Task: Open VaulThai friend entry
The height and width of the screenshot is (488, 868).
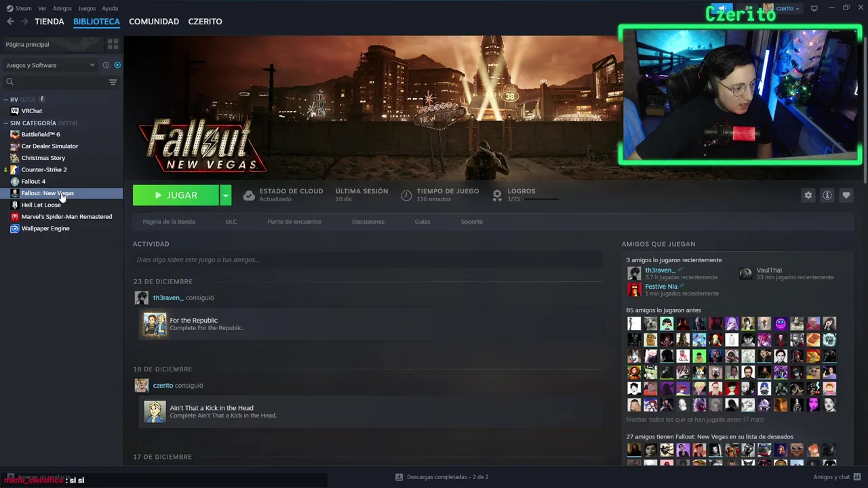Action: coord(769,270)
